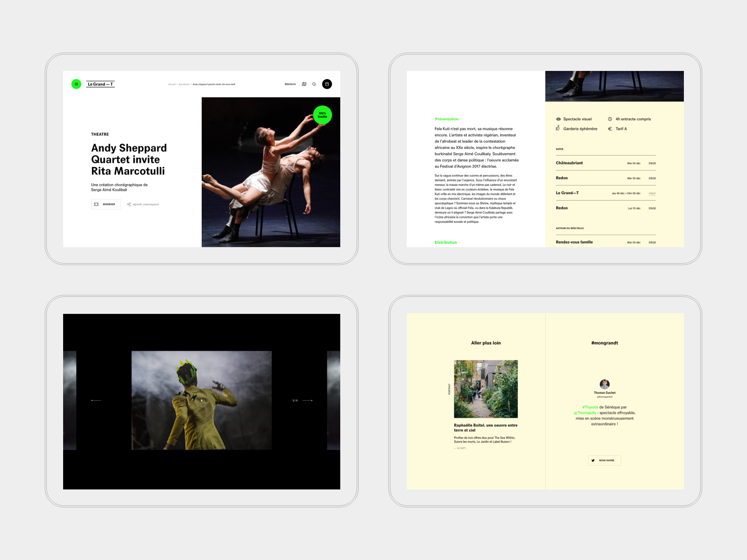Click the play button on video

coord(202,400)
